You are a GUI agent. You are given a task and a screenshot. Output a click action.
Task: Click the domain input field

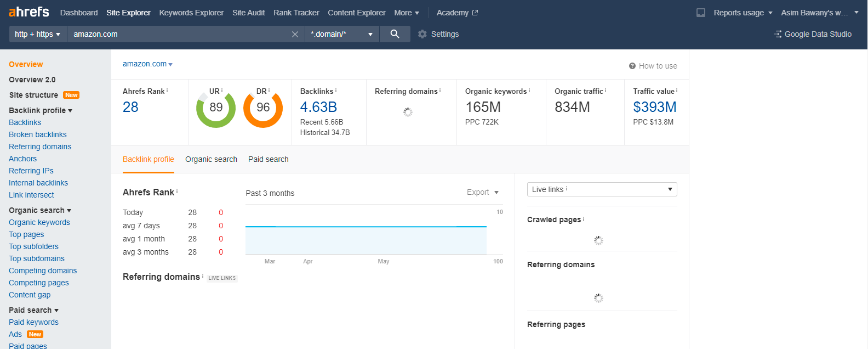pyautogui.click(x=179, y=34)
